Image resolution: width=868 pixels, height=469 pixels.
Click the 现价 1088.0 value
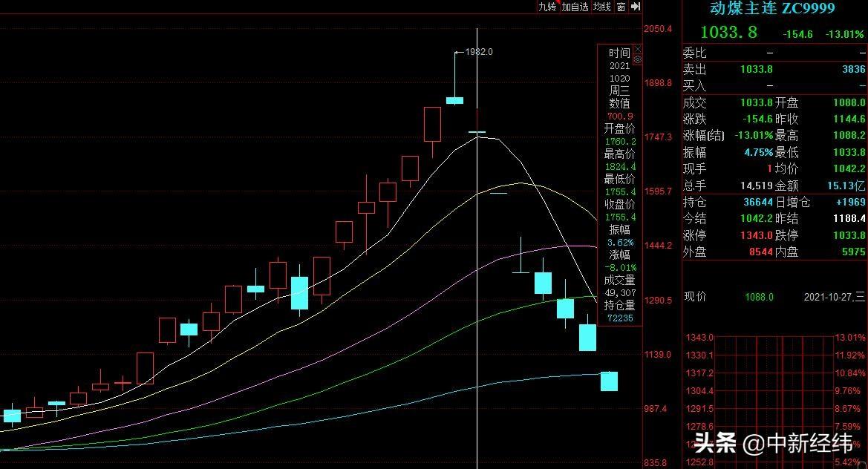click(x=759, y=297)
